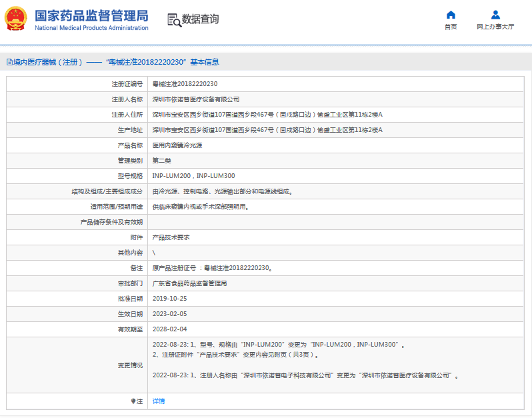Select management class 第二类

point(161,161)
